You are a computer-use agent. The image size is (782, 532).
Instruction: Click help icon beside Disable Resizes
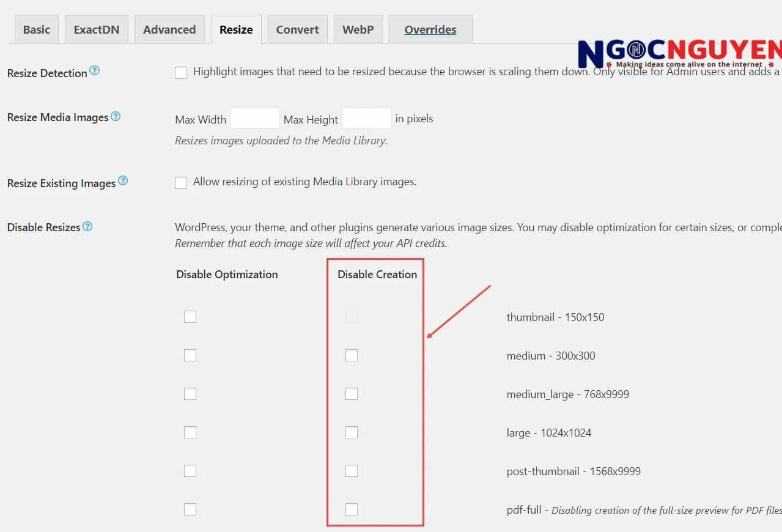tap(87, 226)
